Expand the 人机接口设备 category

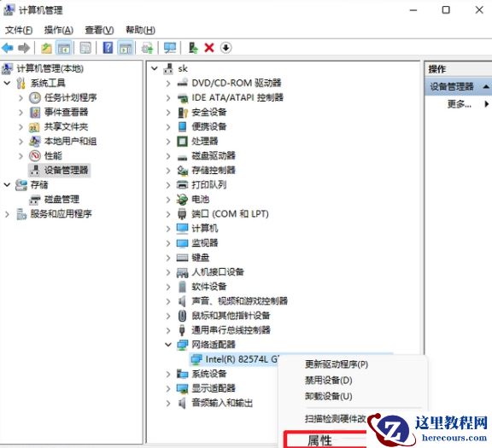tap(168, 272)
